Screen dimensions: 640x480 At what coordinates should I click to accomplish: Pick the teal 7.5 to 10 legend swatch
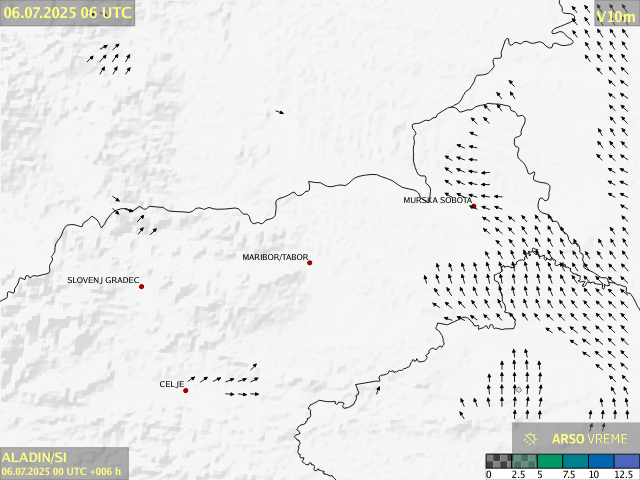pos(576,461)
